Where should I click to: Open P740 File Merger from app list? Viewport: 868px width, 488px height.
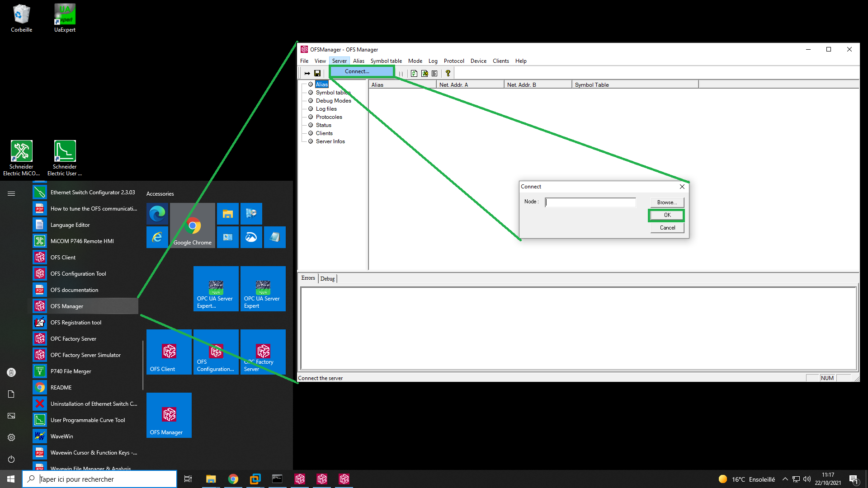[x=85, y=371]
